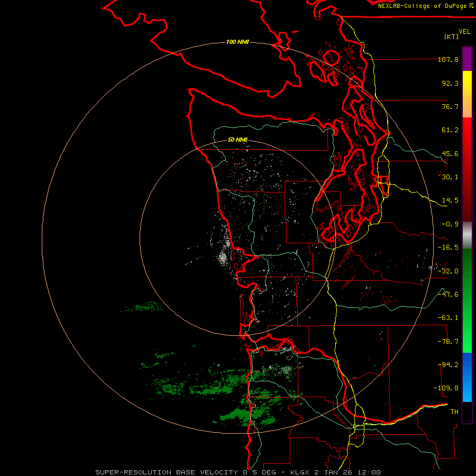Click the -94.2 velocity scale value

(x=448, y=365)
